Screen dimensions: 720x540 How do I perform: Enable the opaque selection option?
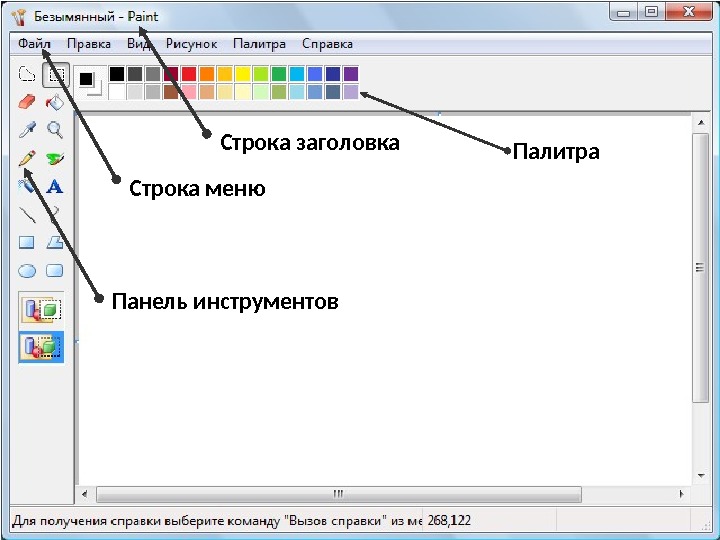click(x=41, y=310)
